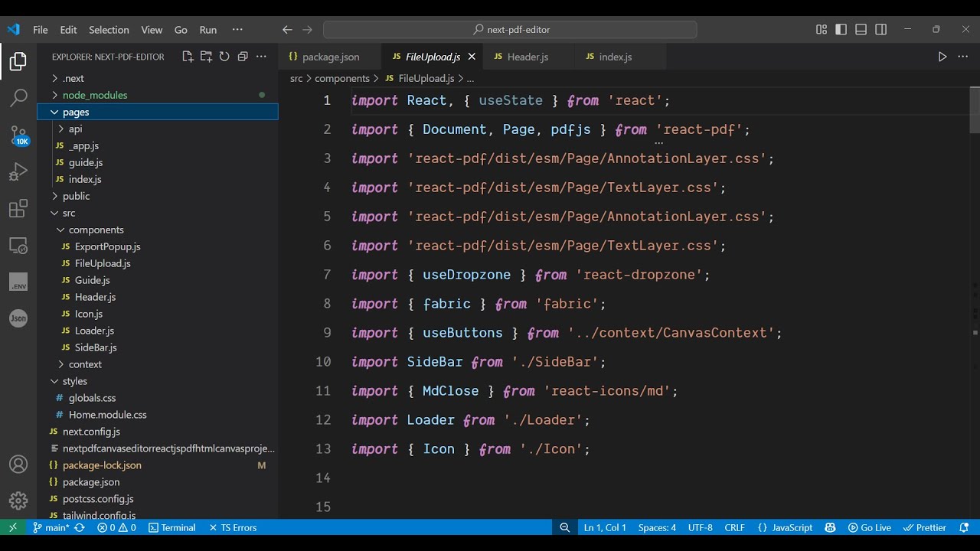This screenshot has width=980, height=551.
Task: Go back using the navigation arrow
Action: (287, 30)
